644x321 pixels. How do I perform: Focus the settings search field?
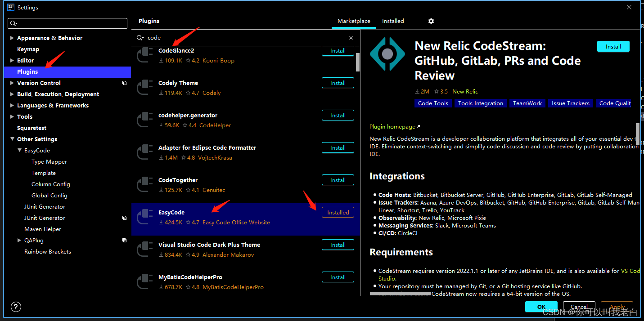point(68,23)
